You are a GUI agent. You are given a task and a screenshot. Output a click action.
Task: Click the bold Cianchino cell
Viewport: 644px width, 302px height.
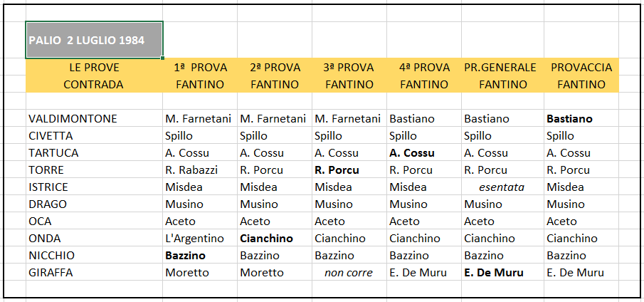[275, 239]
